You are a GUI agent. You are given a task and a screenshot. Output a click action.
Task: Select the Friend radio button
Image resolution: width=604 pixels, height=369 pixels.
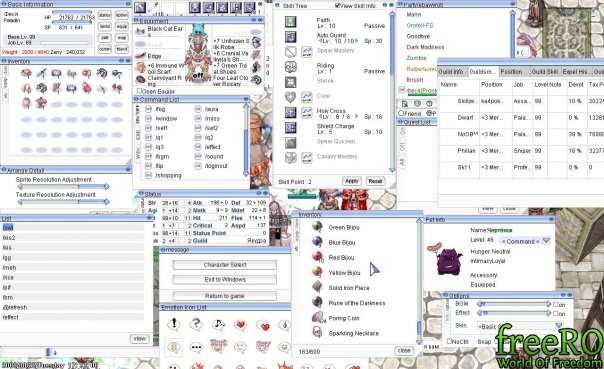401,113
